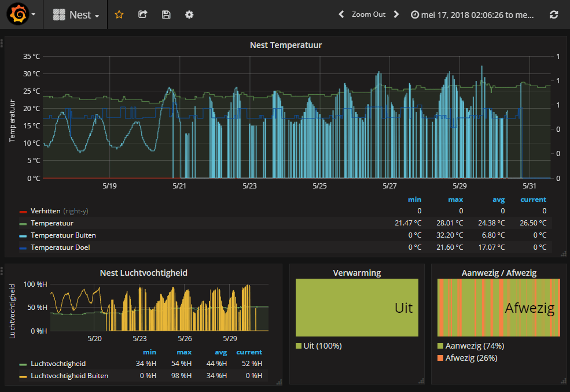Star the Nest dashboard

pyautogui.click(x=119, y=14)
